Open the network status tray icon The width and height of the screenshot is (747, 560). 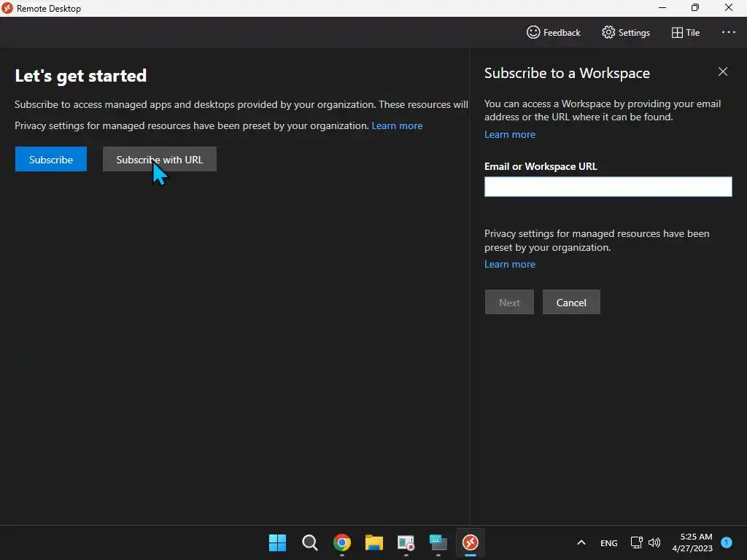636,542
